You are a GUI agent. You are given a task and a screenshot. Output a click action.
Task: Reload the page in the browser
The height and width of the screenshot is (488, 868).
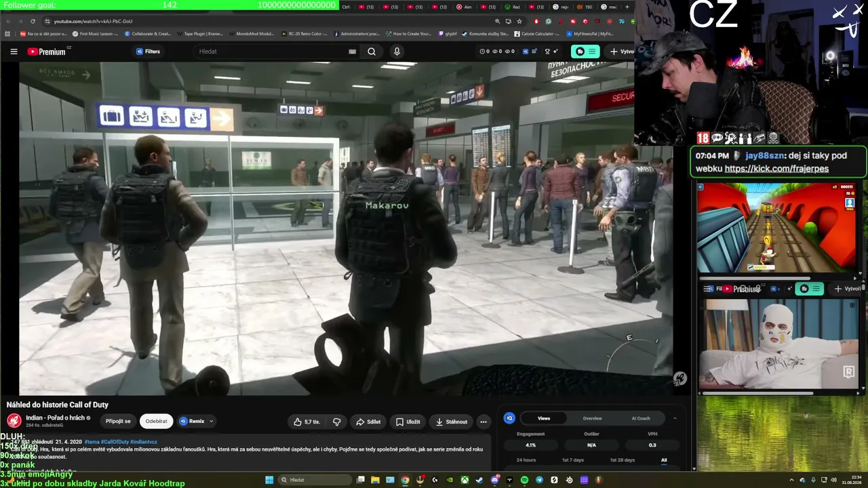click(x=33, y=21)
